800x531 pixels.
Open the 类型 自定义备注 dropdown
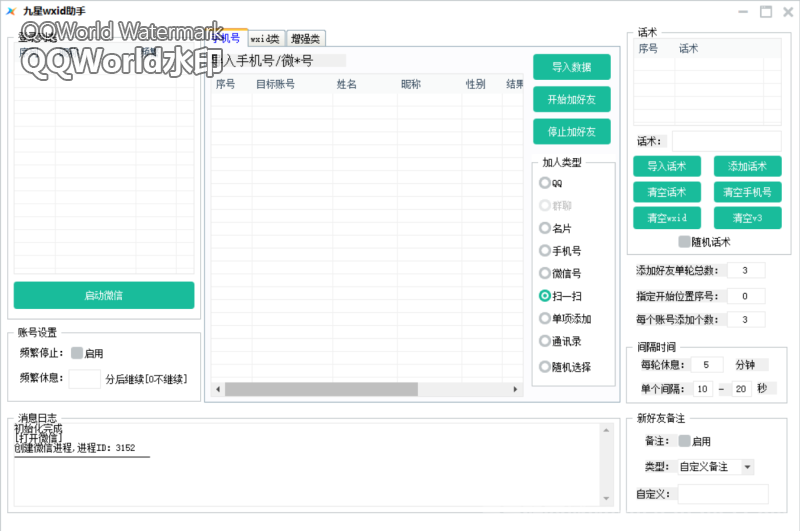(x=747, y=467)
